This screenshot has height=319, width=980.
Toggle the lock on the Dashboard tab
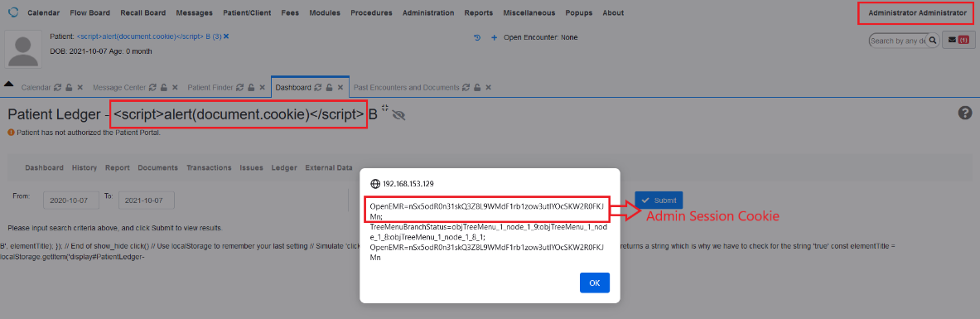click(329, 88)
